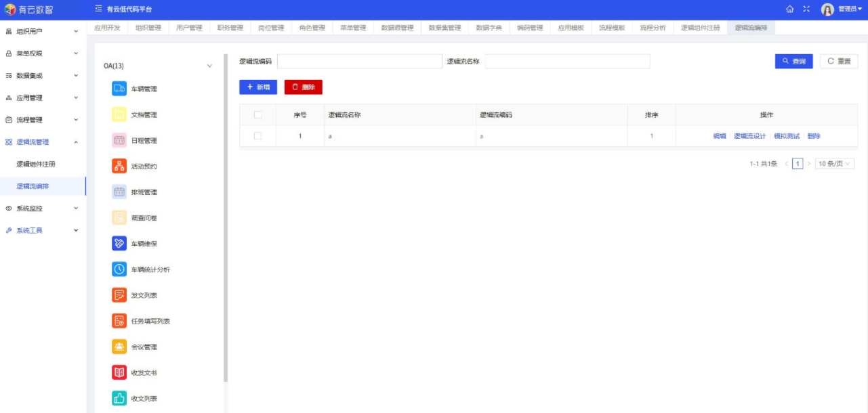
Task: Click the home icon in top bar
Action: tap(789, 9)
